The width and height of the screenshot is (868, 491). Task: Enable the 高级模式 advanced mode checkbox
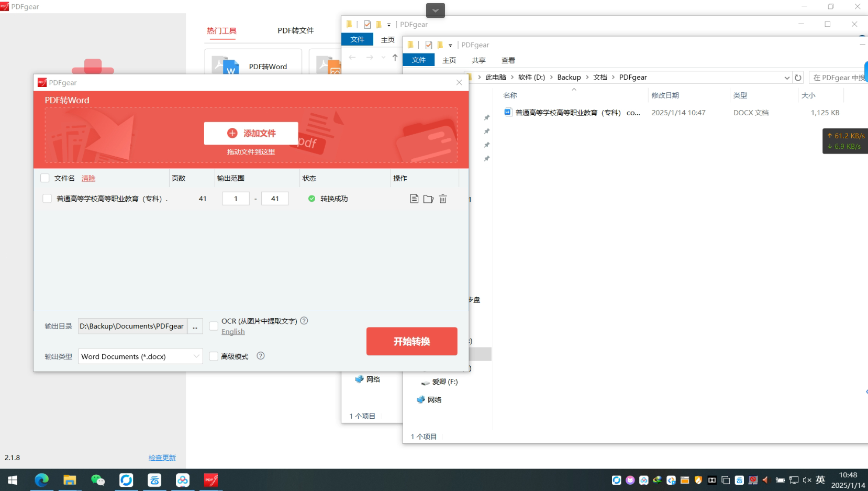(214, 356)
